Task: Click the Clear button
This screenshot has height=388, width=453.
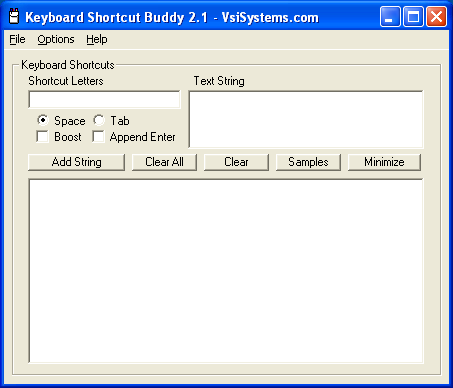Action: coord(236,162)
